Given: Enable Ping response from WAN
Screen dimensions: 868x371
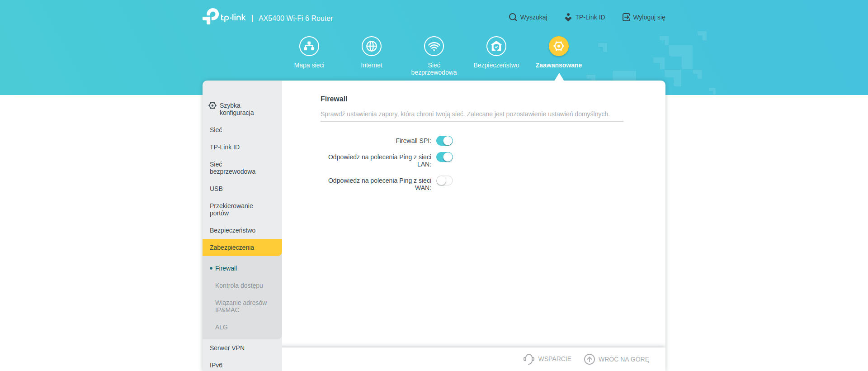Looking at the screenshot, I should (444, 181).
